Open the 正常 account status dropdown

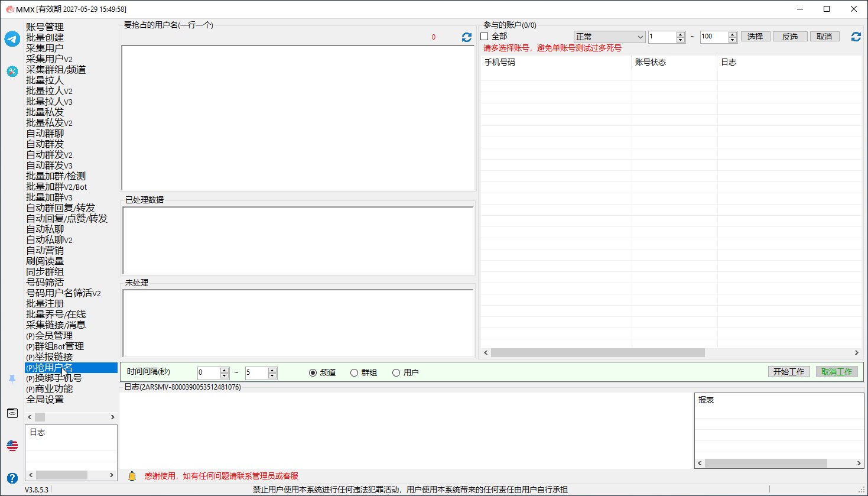[609, 37]
